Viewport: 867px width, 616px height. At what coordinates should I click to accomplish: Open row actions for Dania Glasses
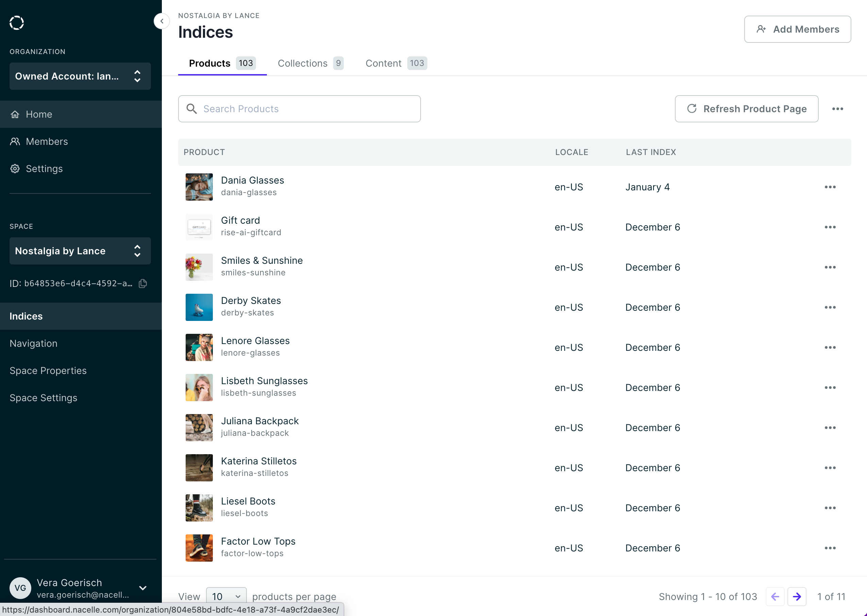click(x=830, y=187)
